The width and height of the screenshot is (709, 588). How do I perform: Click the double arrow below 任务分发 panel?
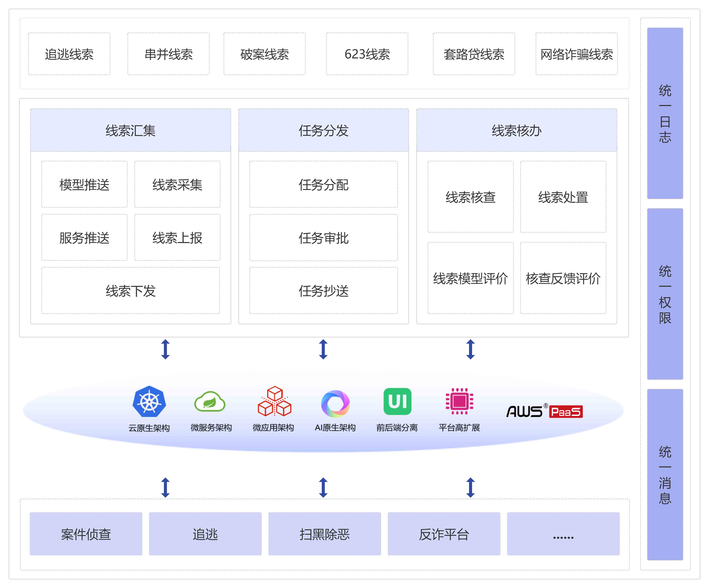(x=323, y=349)
